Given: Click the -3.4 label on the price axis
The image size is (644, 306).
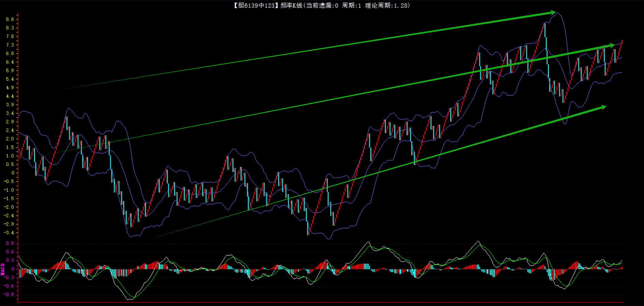Looking at the screenshot, I should tap(9, 233).
